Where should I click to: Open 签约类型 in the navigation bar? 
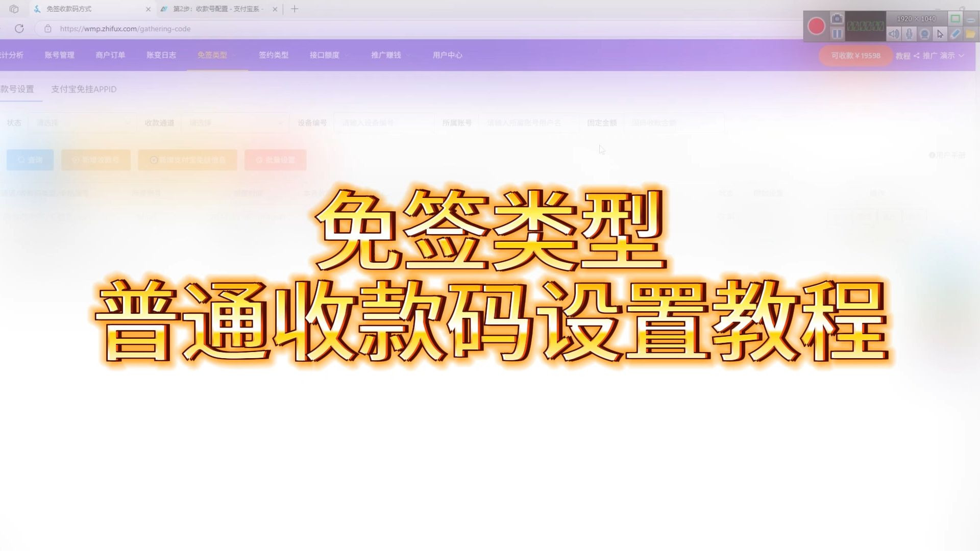click(274, 55)
